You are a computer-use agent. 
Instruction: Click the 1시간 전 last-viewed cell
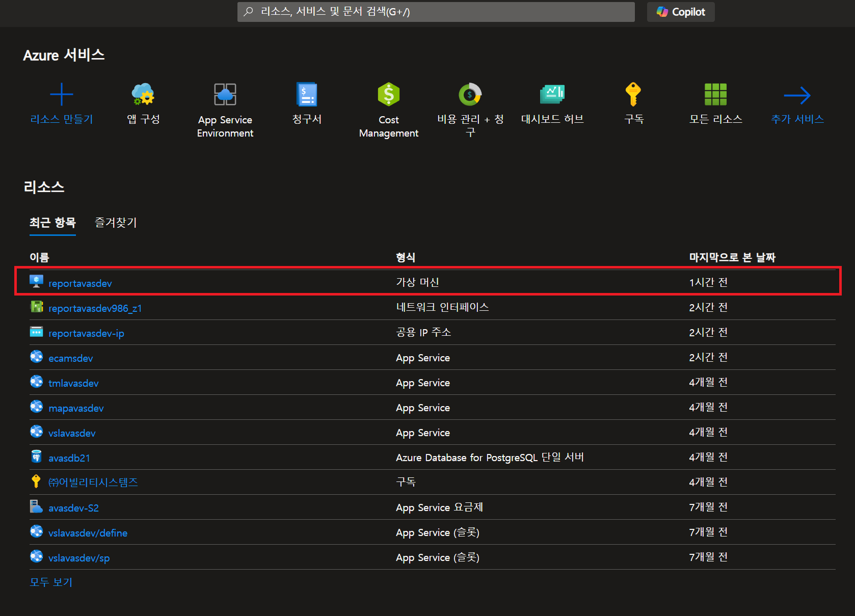pos(708,282)
